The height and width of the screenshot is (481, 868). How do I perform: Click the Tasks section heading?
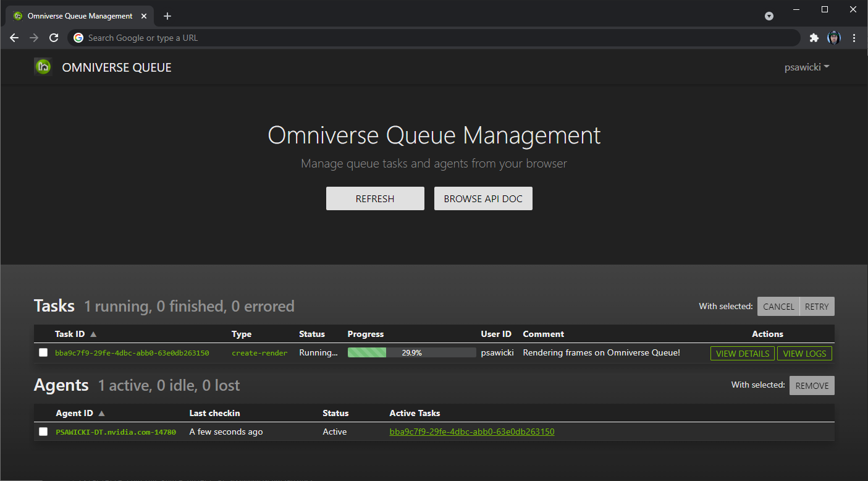(x=54, y=306)
